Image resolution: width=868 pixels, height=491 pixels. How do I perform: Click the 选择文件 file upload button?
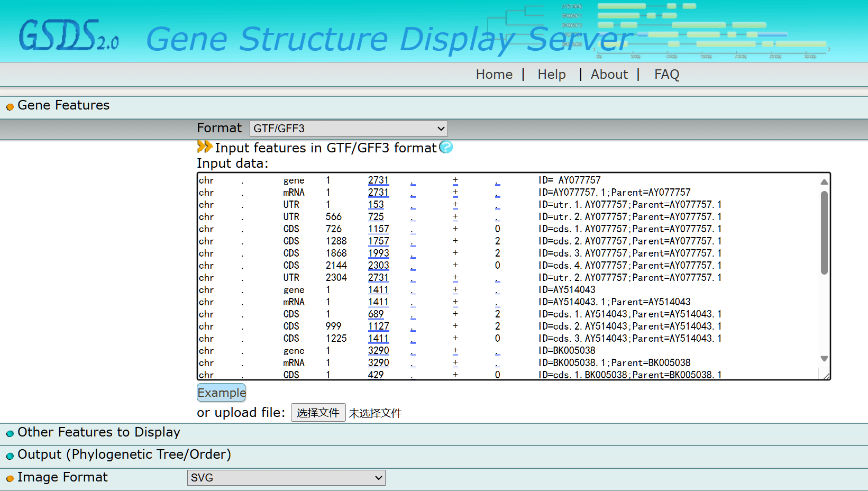click(318, 413)
